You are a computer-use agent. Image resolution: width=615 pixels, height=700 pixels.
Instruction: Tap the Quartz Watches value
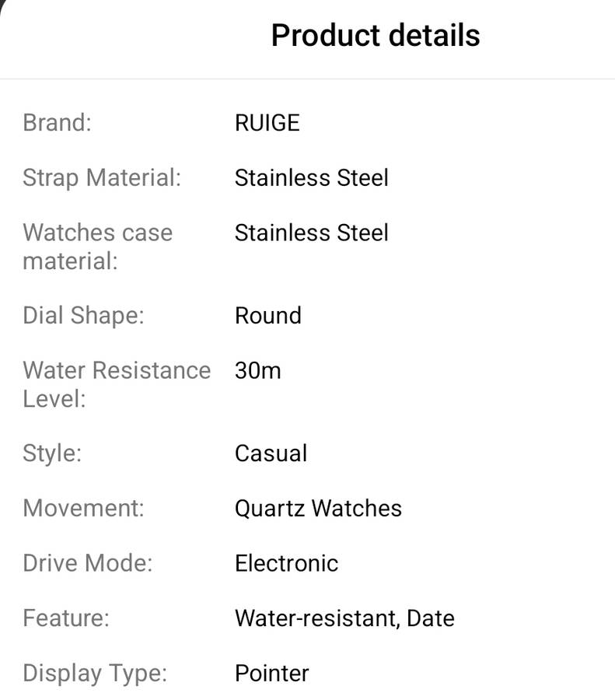point(318,509)
